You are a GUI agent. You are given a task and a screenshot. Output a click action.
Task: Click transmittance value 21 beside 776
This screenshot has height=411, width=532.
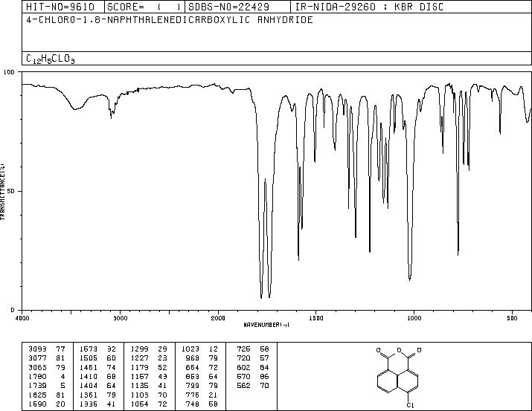214,395
